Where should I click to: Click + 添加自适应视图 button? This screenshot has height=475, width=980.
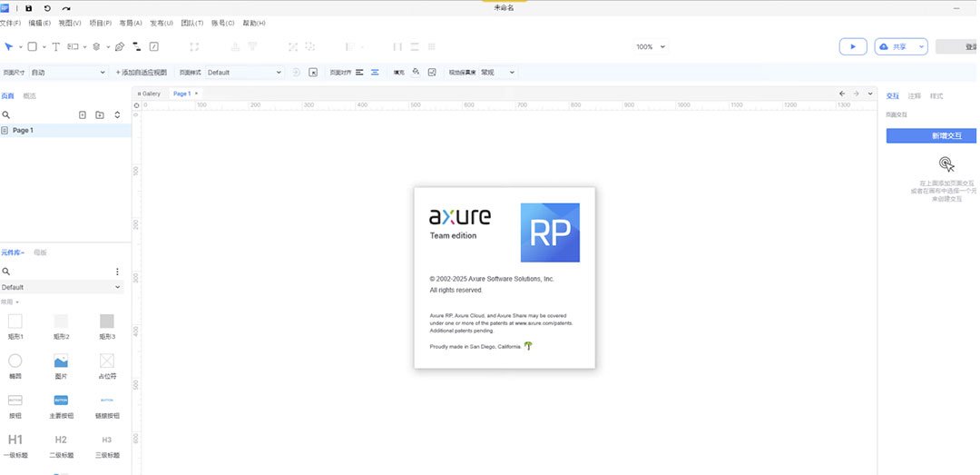142,73
